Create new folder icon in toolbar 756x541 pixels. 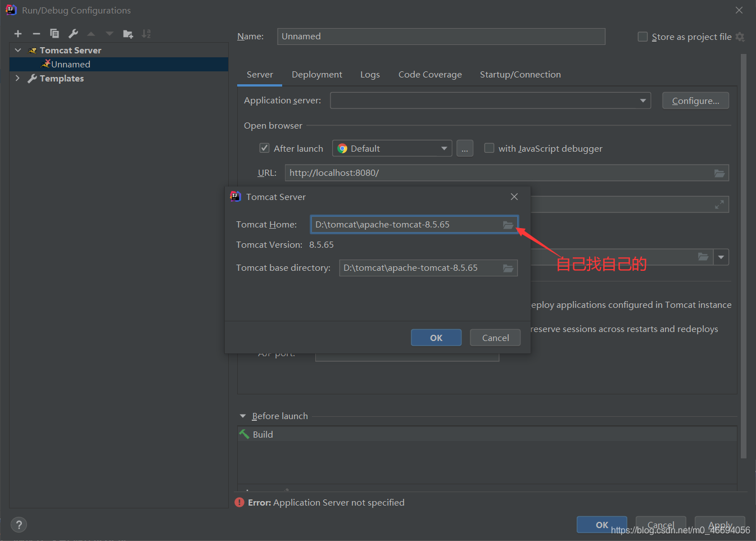click(x=128, y=34)
